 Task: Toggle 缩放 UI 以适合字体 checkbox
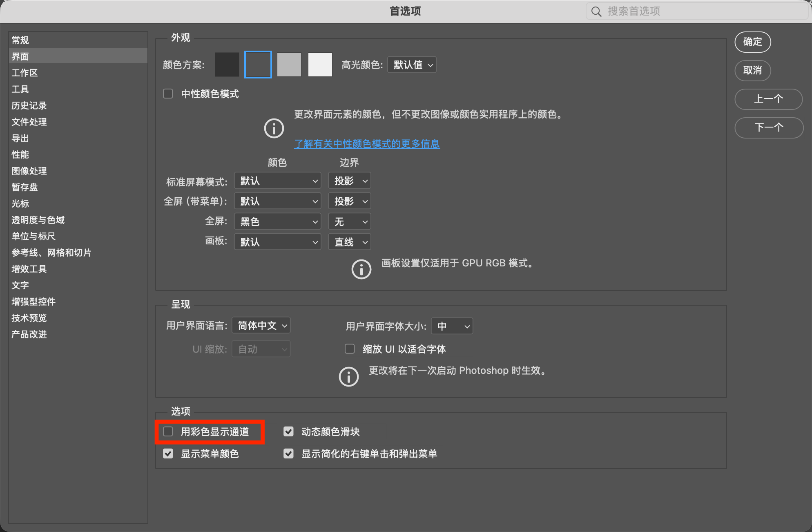click(x=350, y=349)
